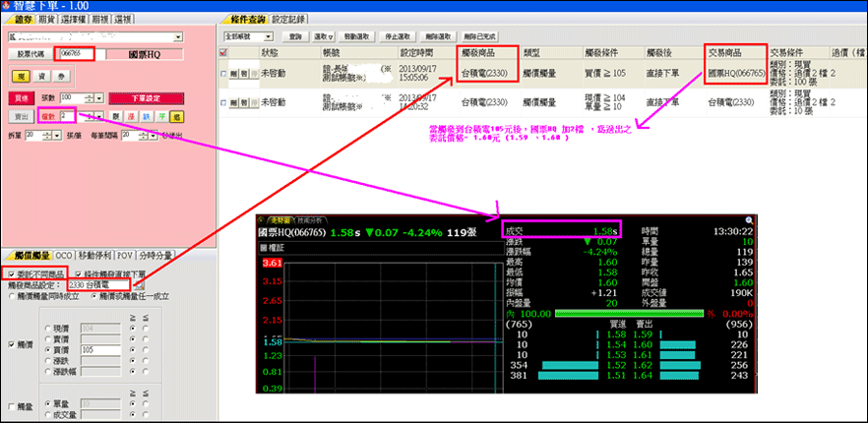868x423 pixels.
Task: Open the 選擇權 tab
Action: pos(73,20)
